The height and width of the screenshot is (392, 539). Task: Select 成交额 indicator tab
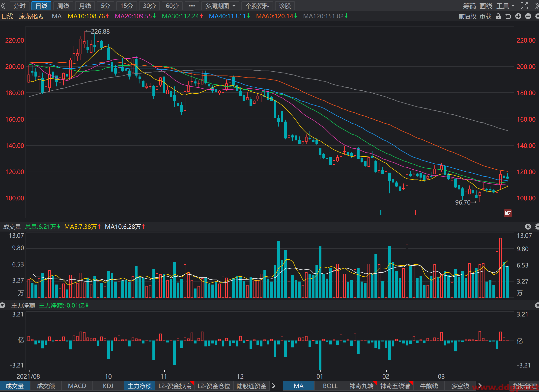click(46, 386)
